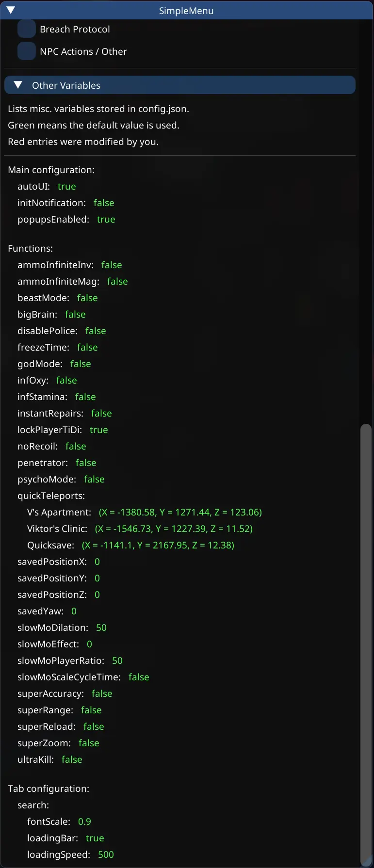Viewport: 374px width, 868px height.
Task: Enable noRecoil
Action: tap(76, 446)
